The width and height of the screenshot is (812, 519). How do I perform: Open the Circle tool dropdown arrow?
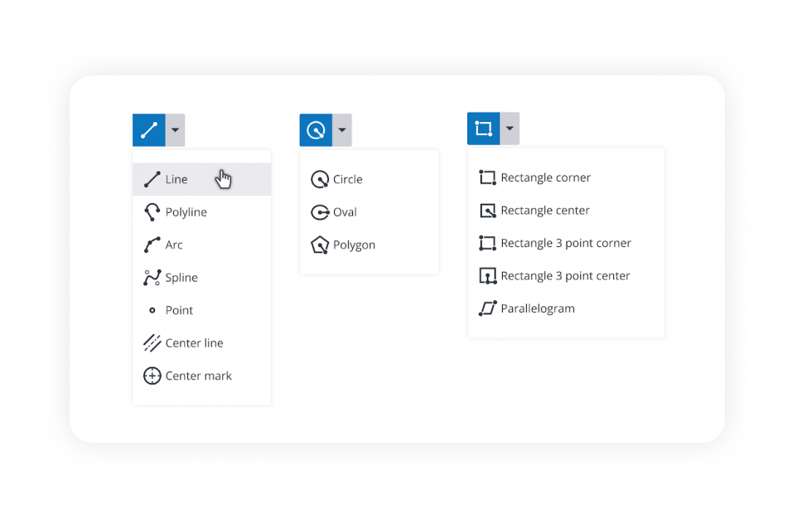(342, 130)
